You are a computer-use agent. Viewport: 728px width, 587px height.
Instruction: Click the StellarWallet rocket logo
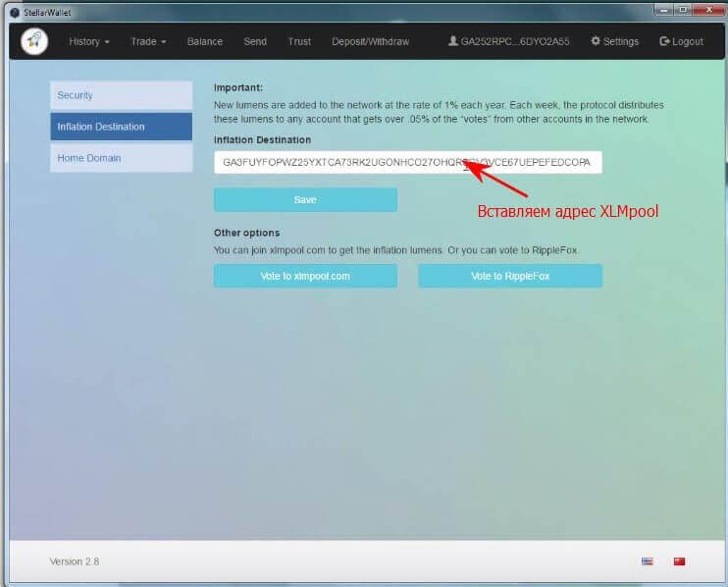tap(34, 41)
